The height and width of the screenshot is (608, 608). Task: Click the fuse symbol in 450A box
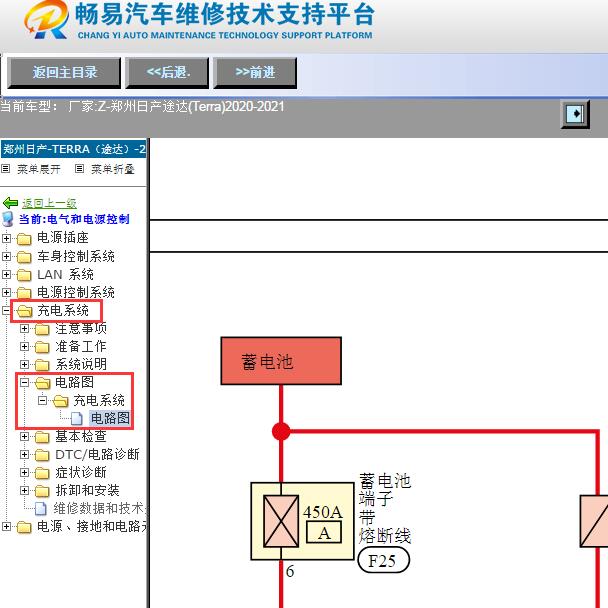281,521
